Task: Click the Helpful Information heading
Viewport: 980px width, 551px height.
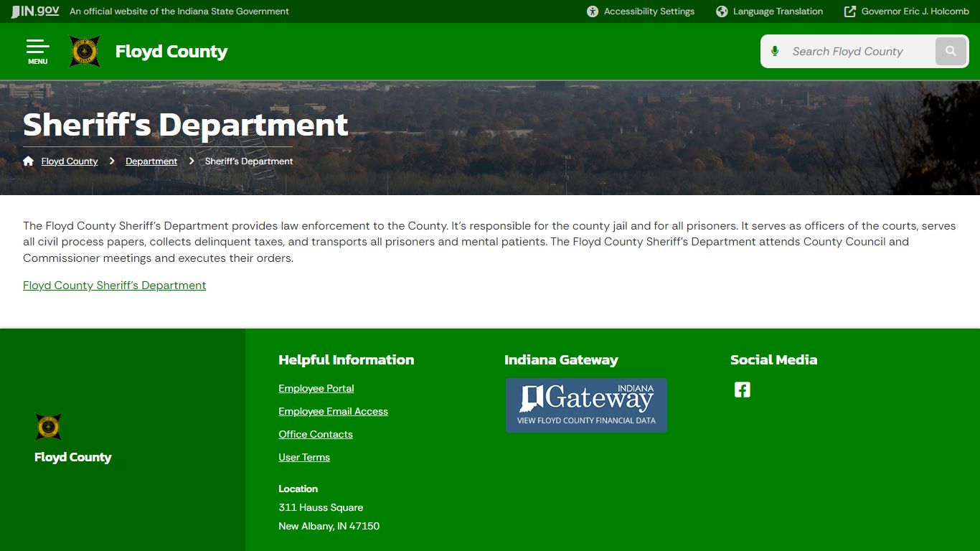Action: pos(347,360)
